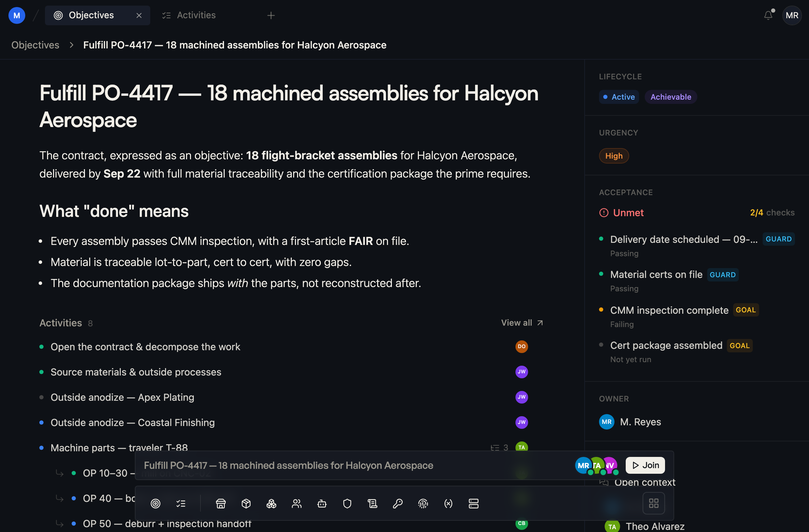The width and height of the screenshot is (809, 532).
Task: Click View all activities link
Action: (522, 323)
